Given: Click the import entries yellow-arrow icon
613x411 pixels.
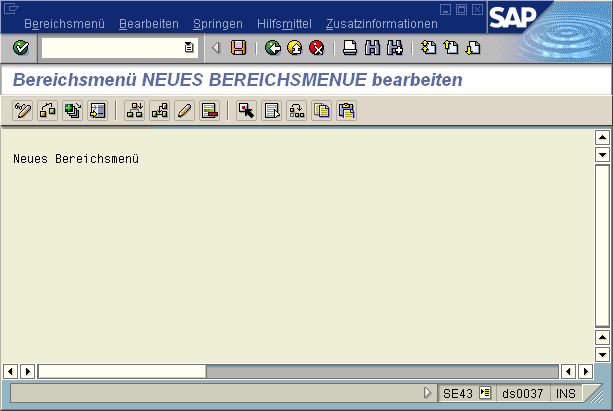Looking at the screenshot, I should (97, 111).
